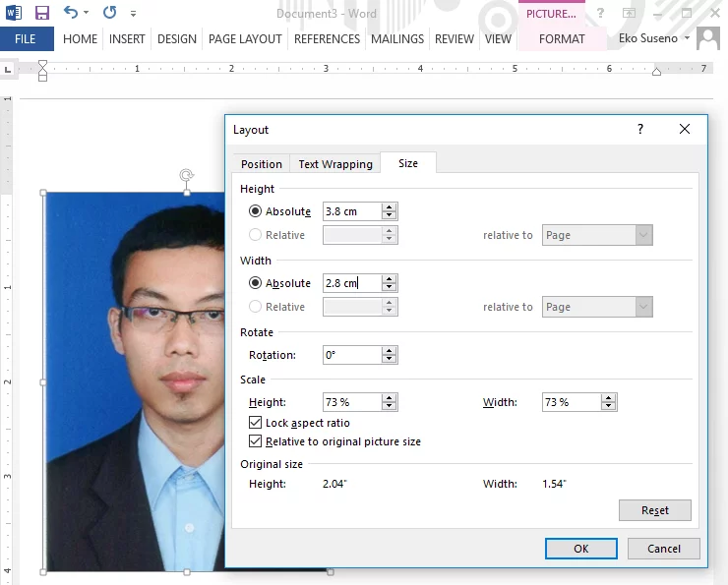Open Ribbon Display Options icon
This screenshot has width=728, height=585.
629,13
